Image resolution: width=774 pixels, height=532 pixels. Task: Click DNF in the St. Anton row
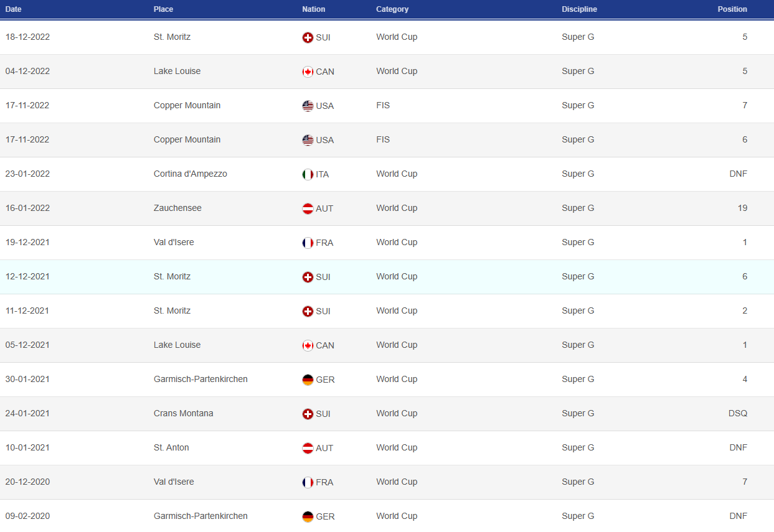tap(738, 447)
